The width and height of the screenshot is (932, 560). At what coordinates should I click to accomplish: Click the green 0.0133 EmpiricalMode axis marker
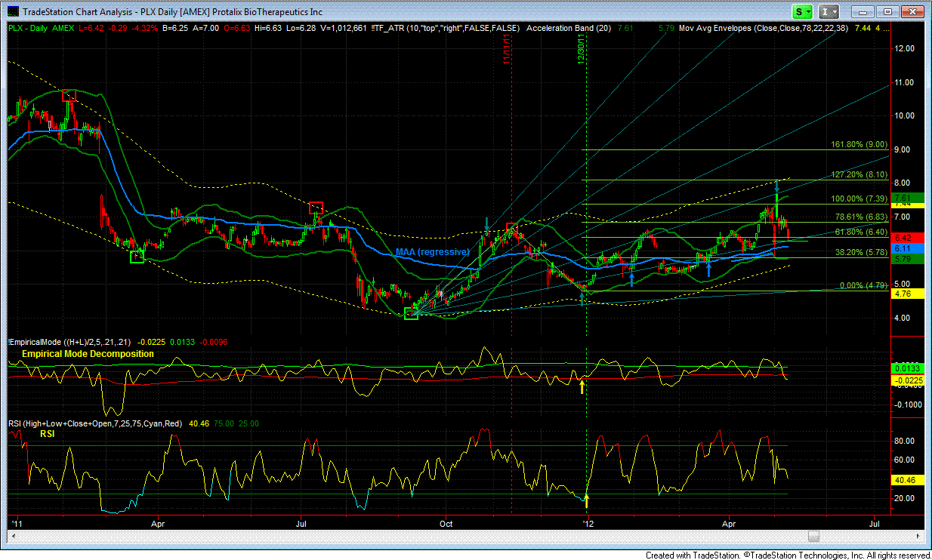(x=907, y=368)
